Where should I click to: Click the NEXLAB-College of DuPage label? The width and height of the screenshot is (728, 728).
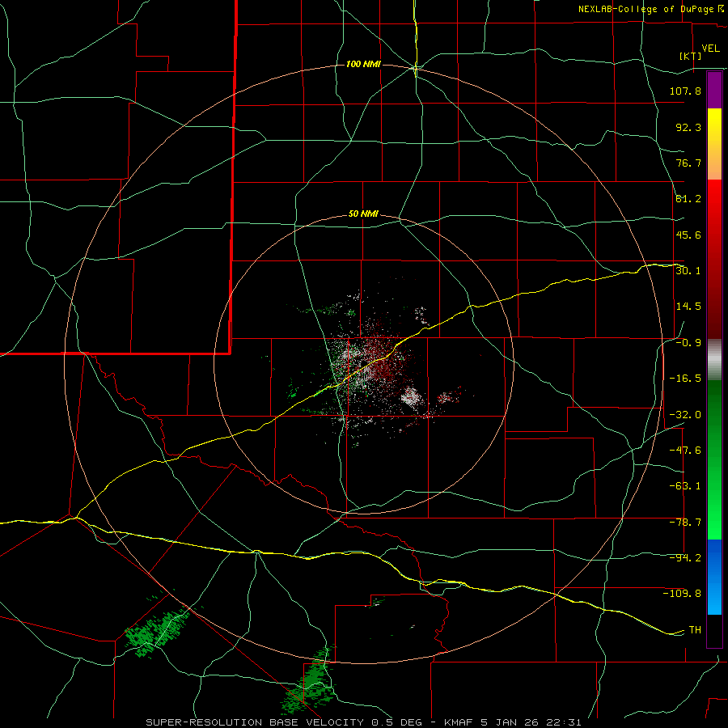pos(645,9)
